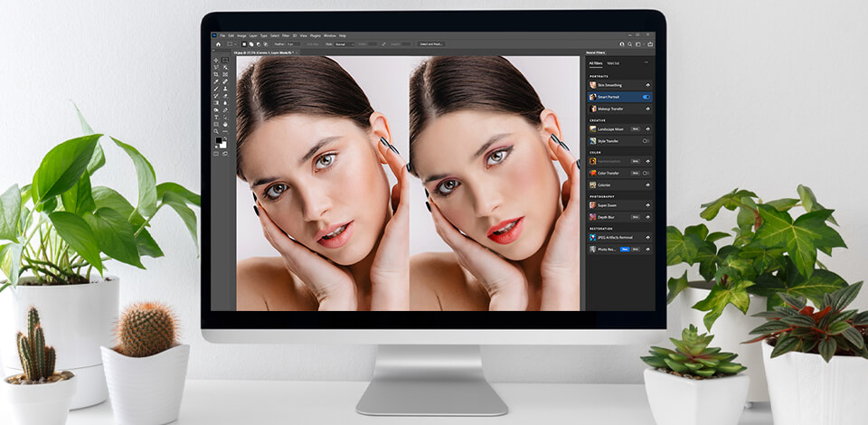Download the Makeup Transfer filter
Image resolution: width=868 pixels, height=425 pixels.
click(x=646, y=109)
